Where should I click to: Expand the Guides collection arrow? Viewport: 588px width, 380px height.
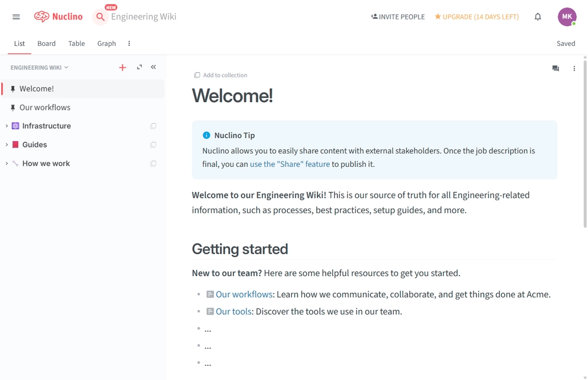(6, 144)
